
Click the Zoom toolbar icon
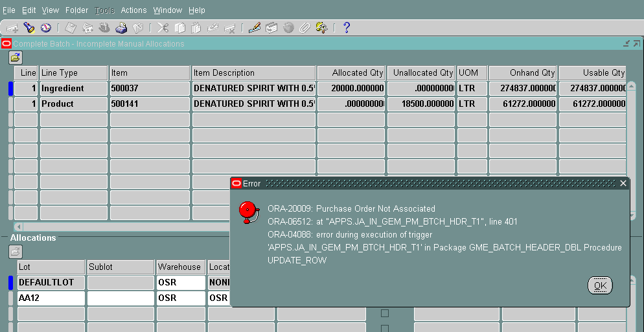point(271,28)
